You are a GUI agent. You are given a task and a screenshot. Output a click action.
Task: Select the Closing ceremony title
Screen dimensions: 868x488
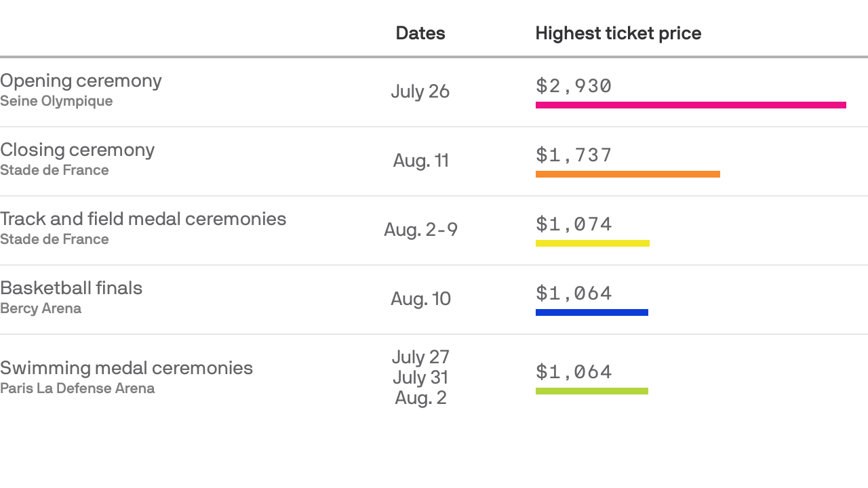77,150
